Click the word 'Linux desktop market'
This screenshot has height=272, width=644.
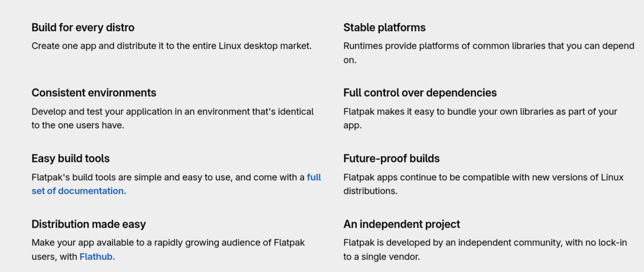tap(265, 46)
